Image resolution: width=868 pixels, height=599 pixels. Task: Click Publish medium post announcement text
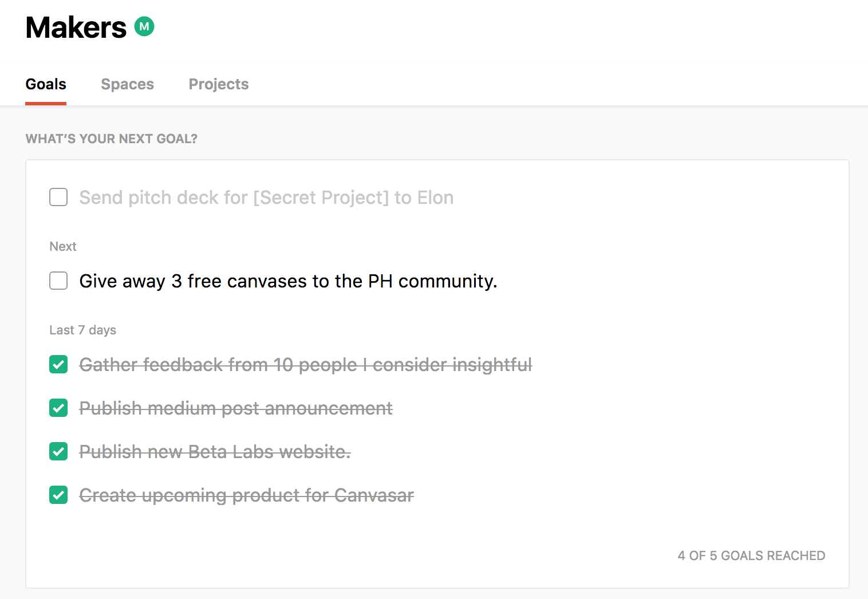coord(235,408)
